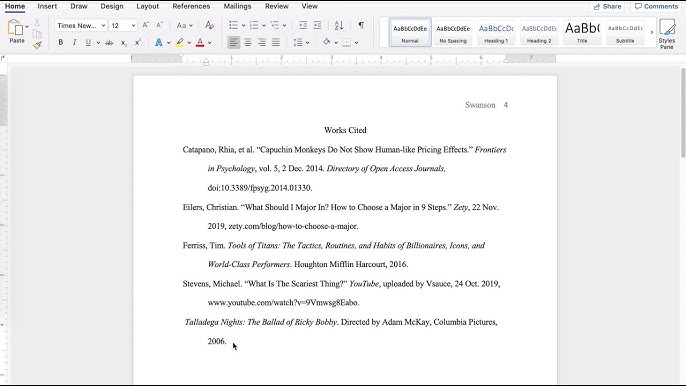
Task: Expand highlight color options arrow
Action: 189,43
